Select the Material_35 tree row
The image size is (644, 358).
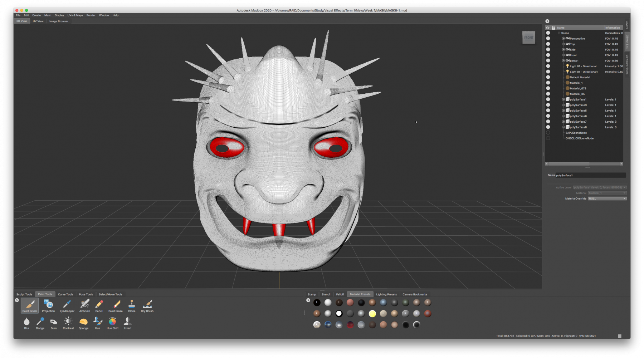pos(577,94)
